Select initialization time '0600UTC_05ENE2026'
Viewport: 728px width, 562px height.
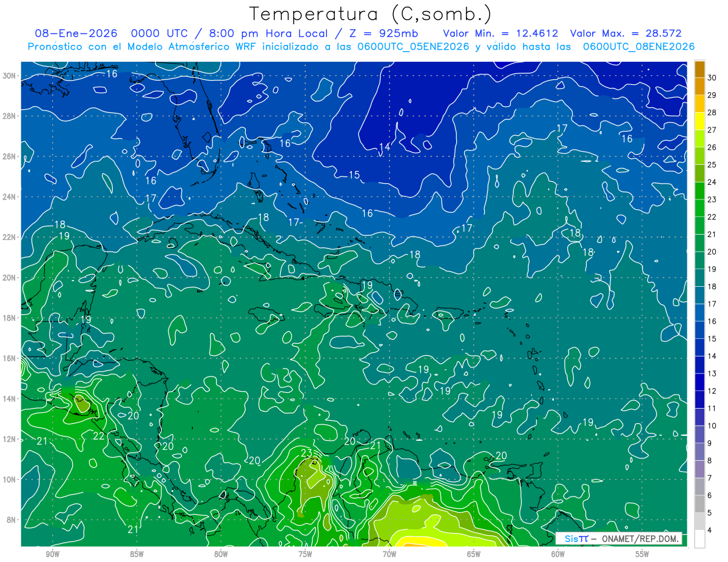coord(413,47)
